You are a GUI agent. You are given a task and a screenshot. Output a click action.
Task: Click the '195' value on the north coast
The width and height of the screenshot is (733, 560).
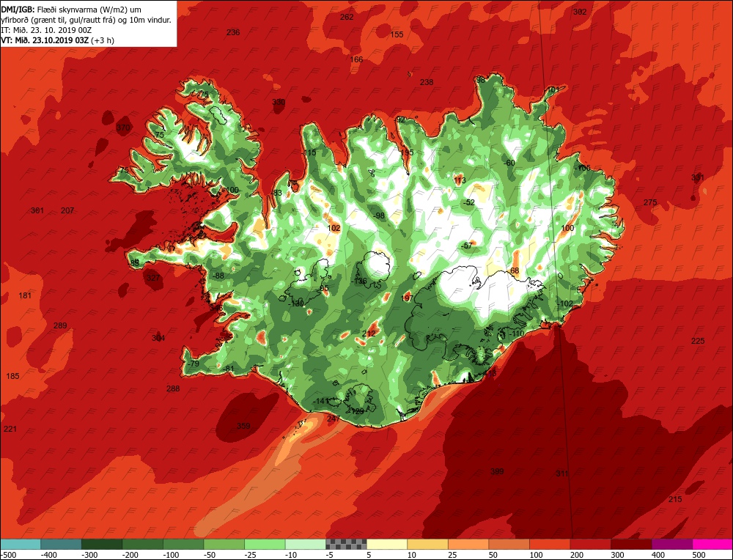click(407, 153)
